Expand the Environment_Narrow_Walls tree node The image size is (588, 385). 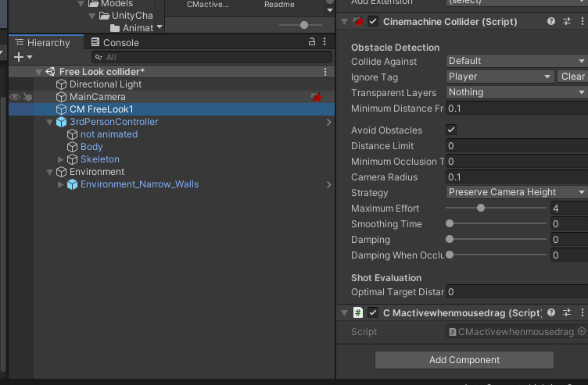tap(60, 184)
